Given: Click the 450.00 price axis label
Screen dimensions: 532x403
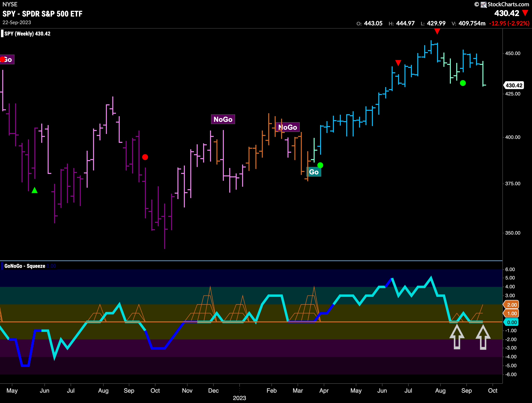Looking at the screenshot, I should tap(513, 54).
